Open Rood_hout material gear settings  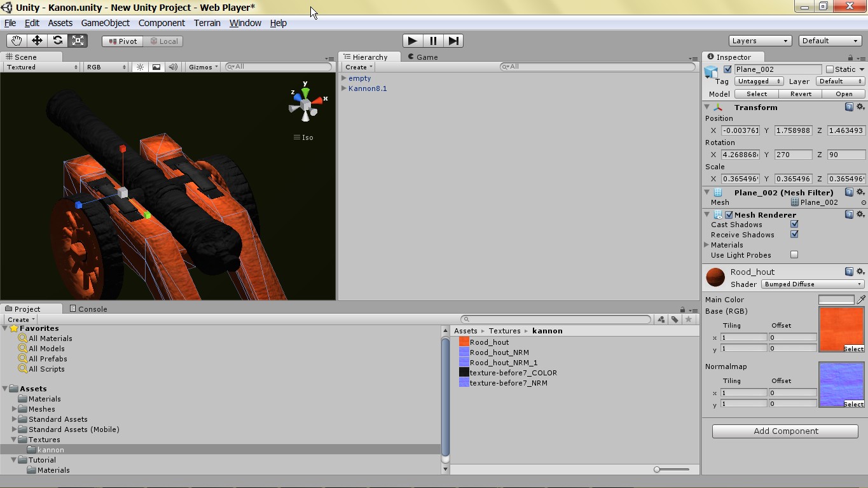[x=860, y=272]
